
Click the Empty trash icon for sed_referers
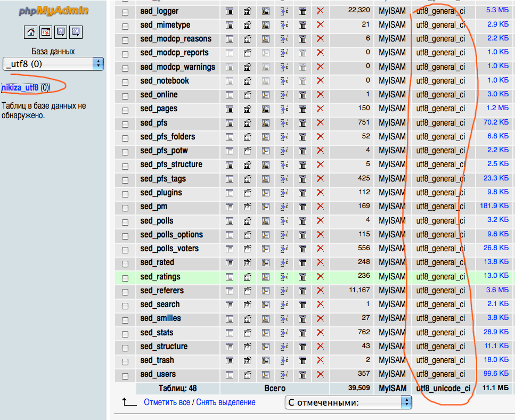click(302, 291)
